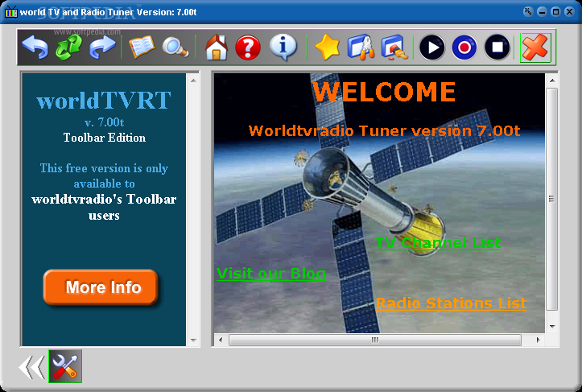Image resolution: width=582 pixels, height=392 pixels.
Task: Collapse panel with double left chevrons
Action: point(32,367)
